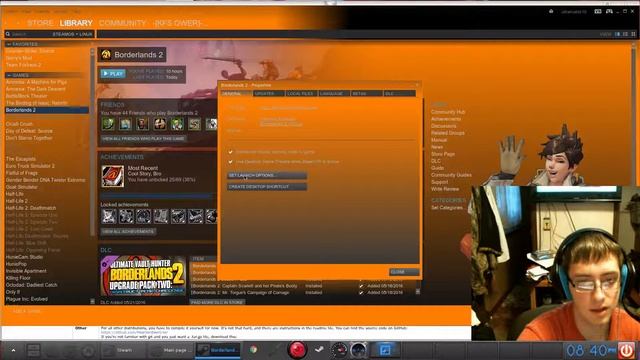Open the Cool Story, Bro achievement icon
640x360 pixels.
click(x=113, y=176)
